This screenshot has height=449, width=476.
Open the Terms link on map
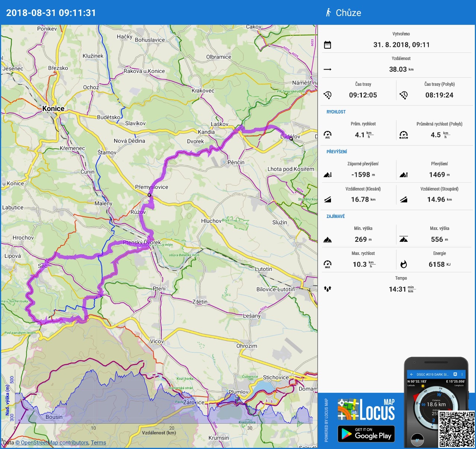pyautogui.click(x=98, y=443)
